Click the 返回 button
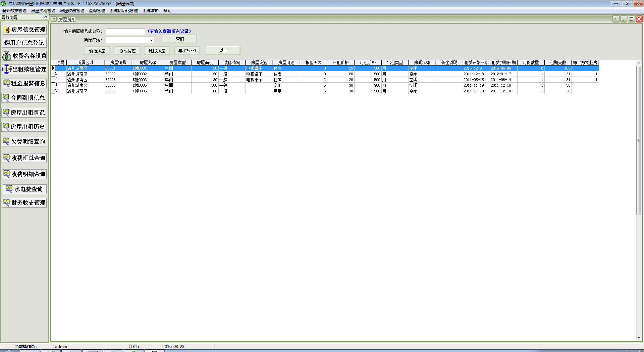This screenshot has height=352, width=644. pos(223,50)
